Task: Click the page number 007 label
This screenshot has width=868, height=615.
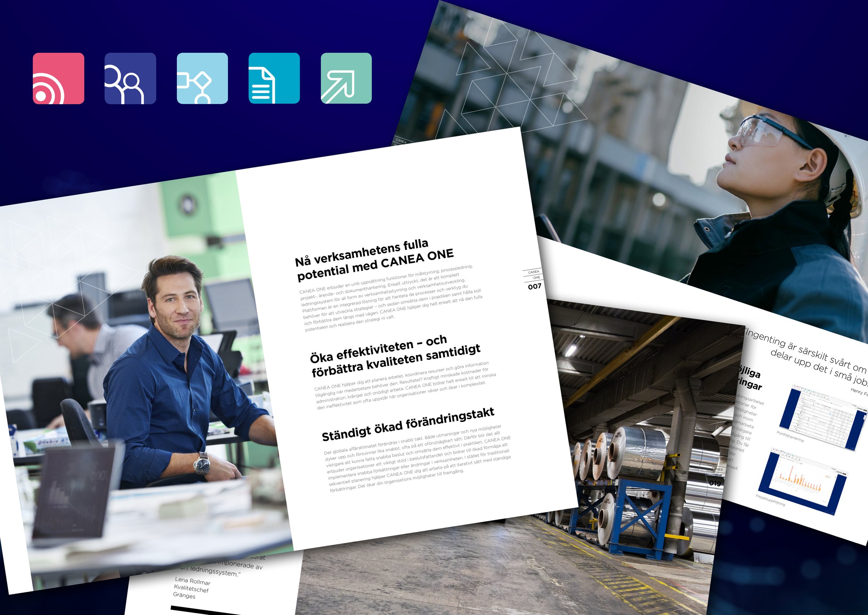Action: point(534,287)
